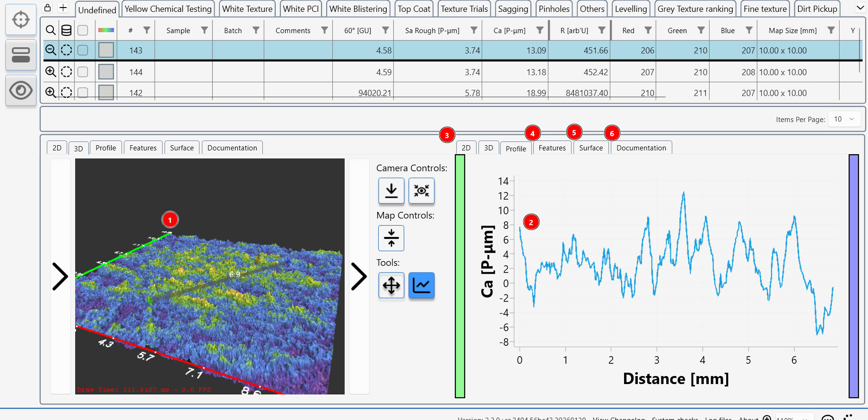Click the right arrow next to 3D view

(359, 277)
